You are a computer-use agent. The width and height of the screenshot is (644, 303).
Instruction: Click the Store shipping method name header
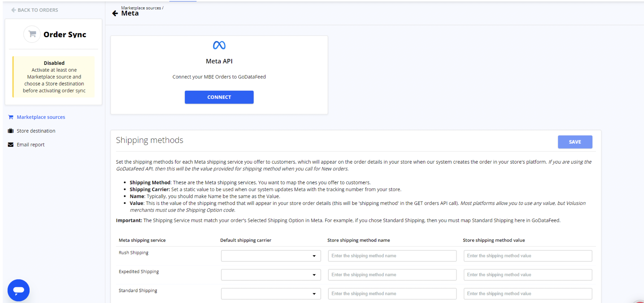coord(359,240)
